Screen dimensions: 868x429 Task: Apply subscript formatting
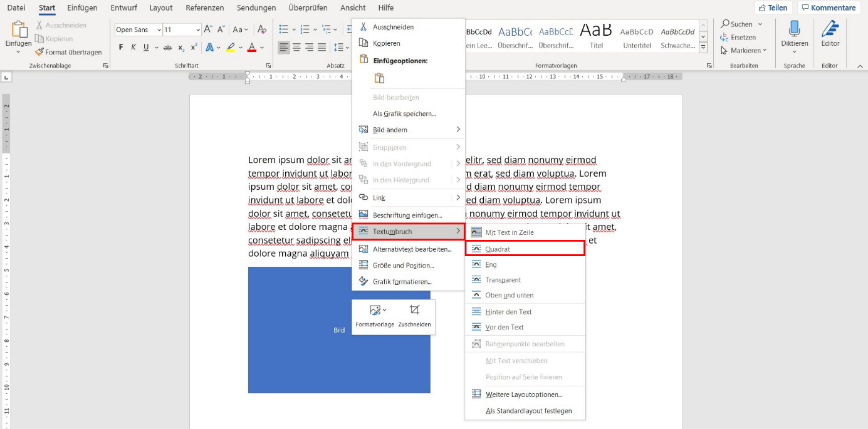[x=181, y=48]
